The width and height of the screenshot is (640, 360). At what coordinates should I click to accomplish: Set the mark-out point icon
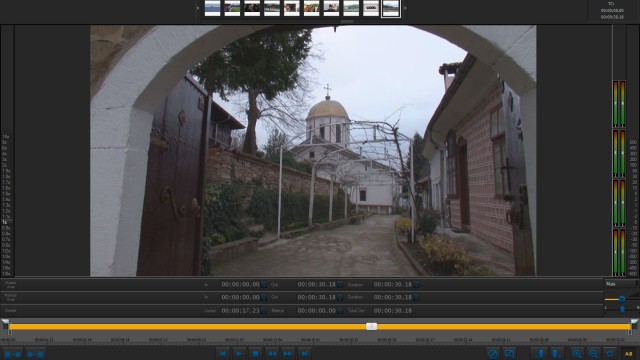pos(556,354)
